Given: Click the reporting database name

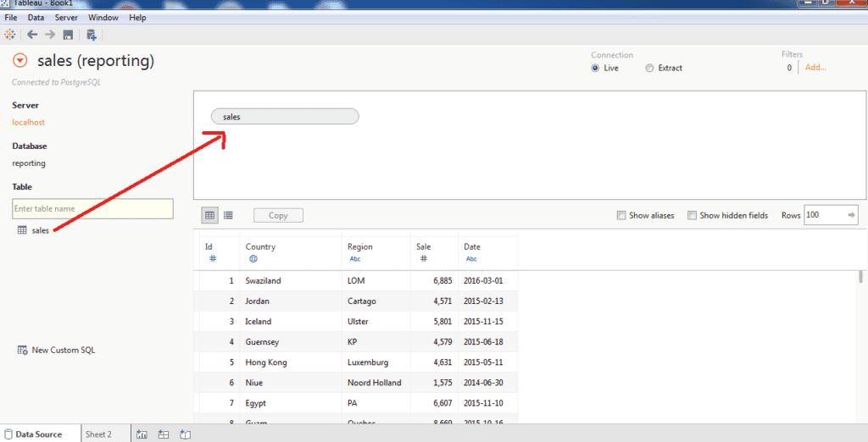Looking at the screenshot, I should [29, 163].
